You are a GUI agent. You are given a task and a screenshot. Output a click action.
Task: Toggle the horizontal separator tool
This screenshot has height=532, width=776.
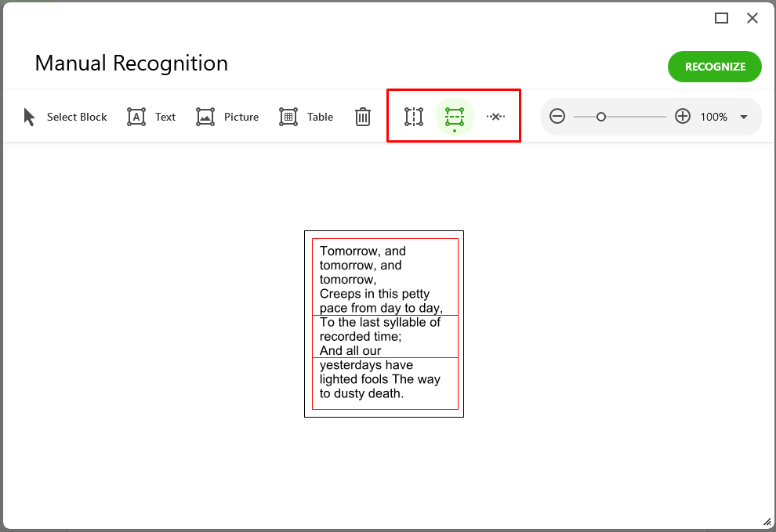[455, 117]
